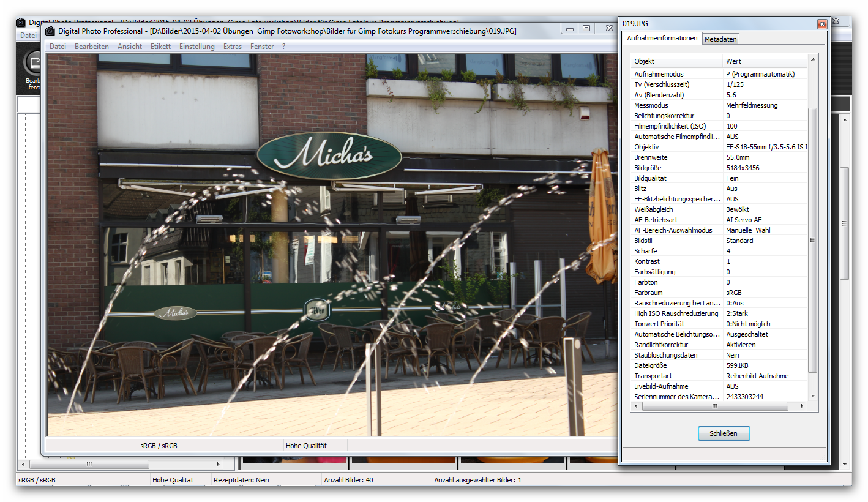Viewport: 868px width, 502px height.
Task: Open the Einstellung menu
Action: 197,47
